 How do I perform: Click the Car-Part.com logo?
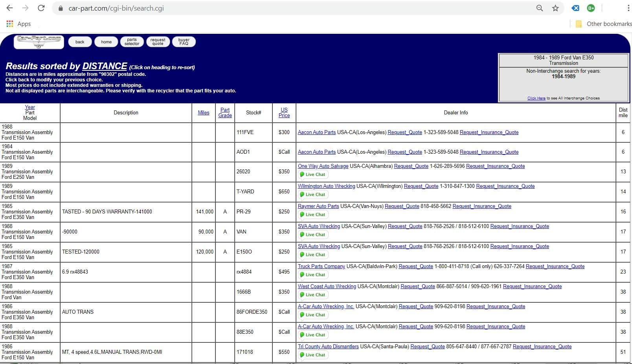click(39, 42)
